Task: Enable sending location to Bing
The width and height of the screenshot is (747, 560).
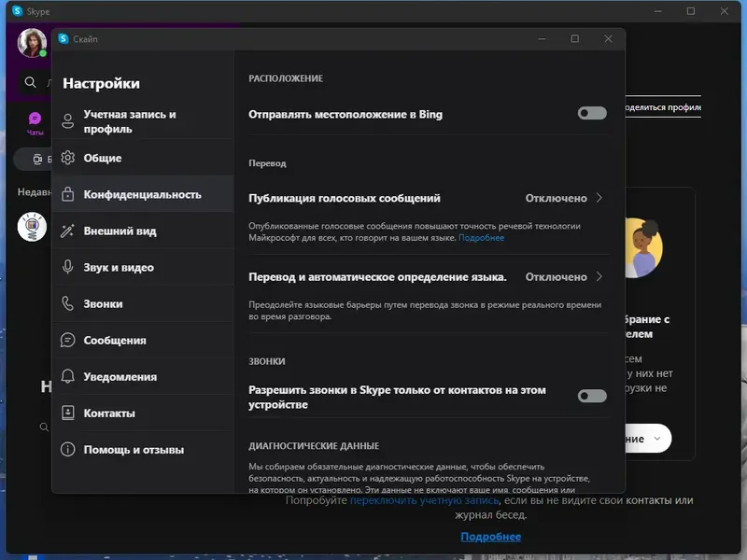Action: [591, 113]
